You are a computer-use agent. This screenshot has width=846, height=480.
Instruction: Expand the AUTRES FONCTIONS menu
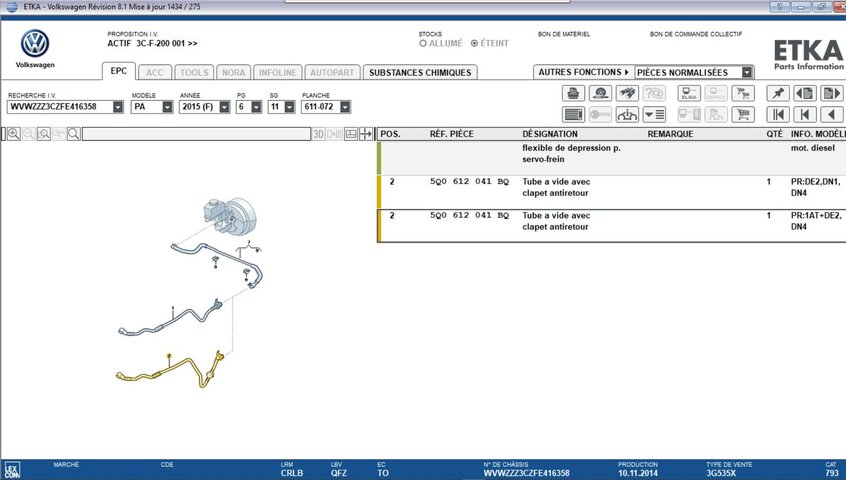(x=583, y=72)
